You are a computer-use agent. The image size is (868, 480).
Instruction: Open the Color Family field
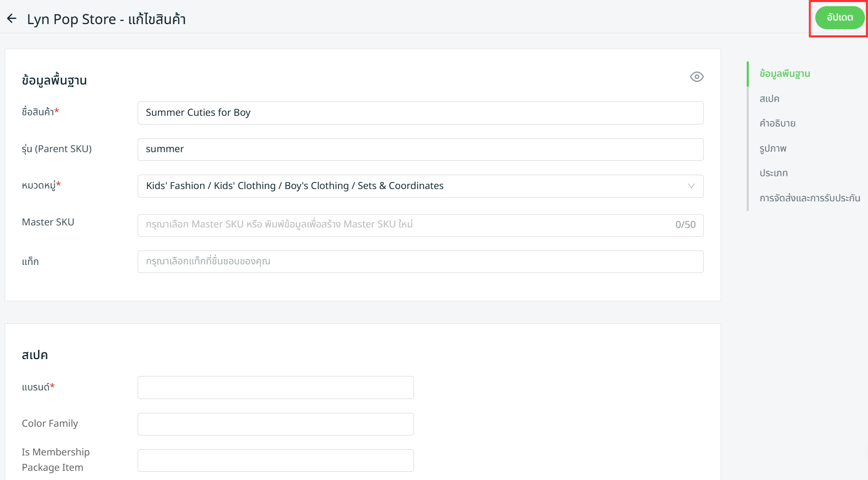click(x=275, y=424)
